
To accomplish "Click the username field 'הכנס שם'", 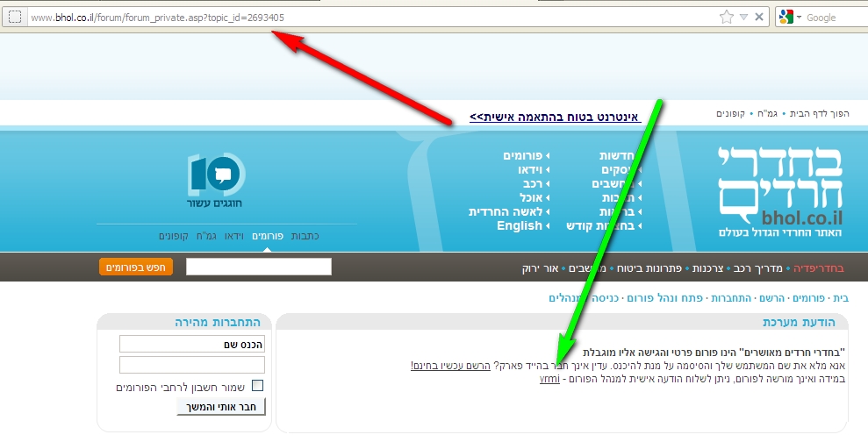I will tap(191, 344).
